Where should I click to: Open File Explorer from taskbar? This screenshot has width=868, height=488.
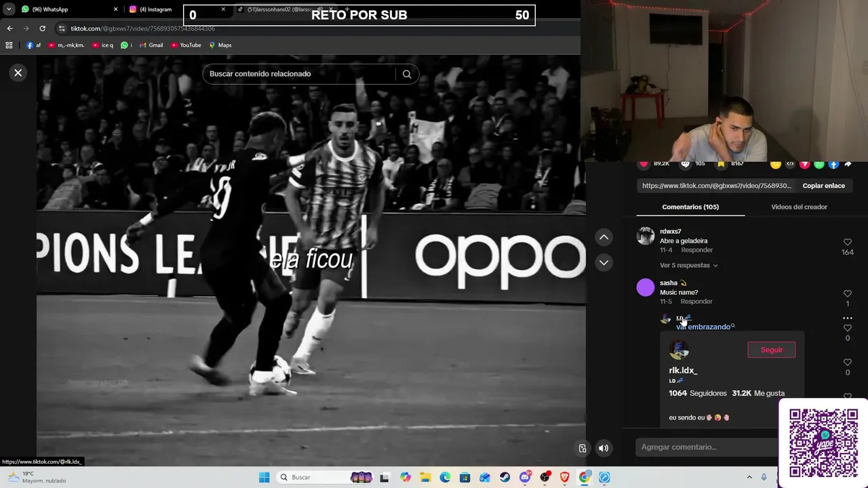[425, 477]
